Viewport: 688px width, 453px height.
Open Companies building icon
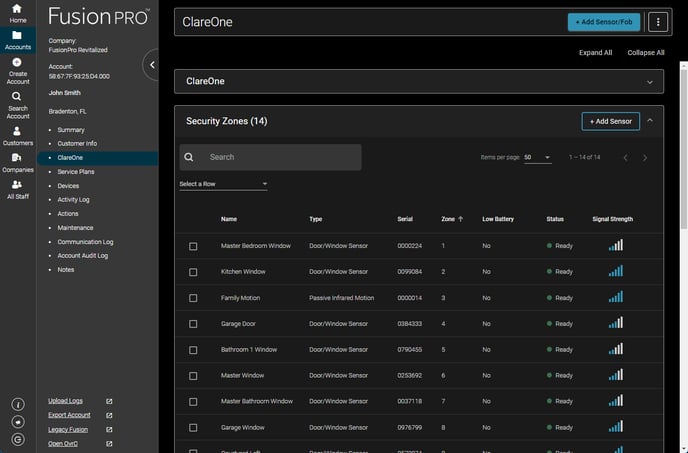click(17, 158)
